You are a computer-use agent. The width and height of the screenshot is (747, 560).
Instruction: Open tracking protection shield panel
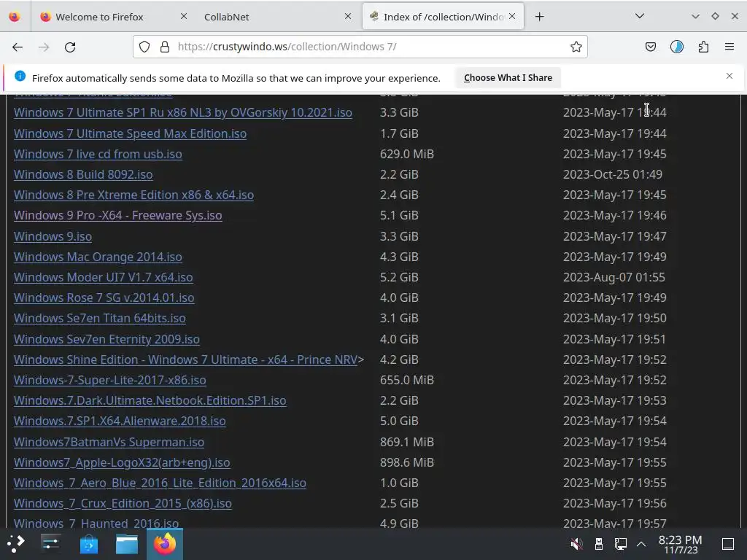point(144,47)
